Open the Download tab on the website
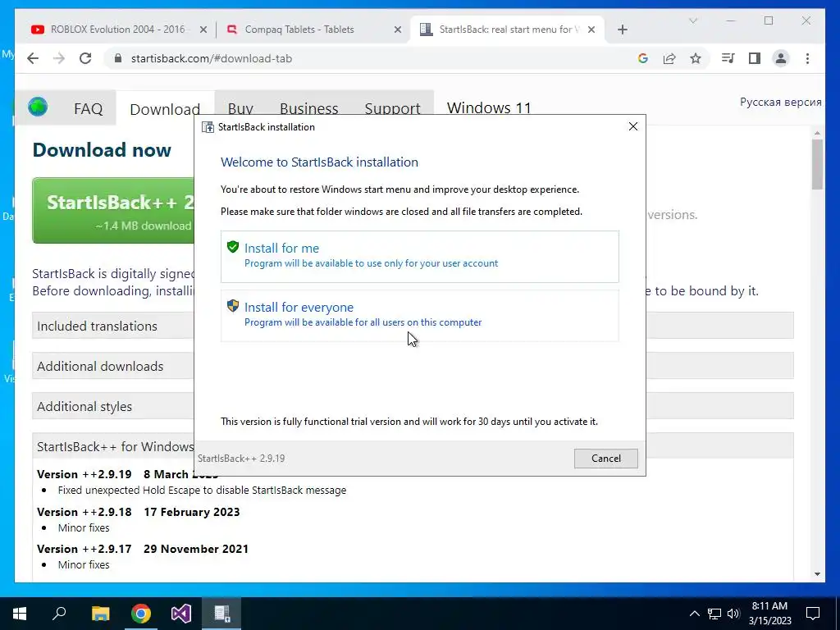This screenshot has height=630, width=840. click(165, 109)
